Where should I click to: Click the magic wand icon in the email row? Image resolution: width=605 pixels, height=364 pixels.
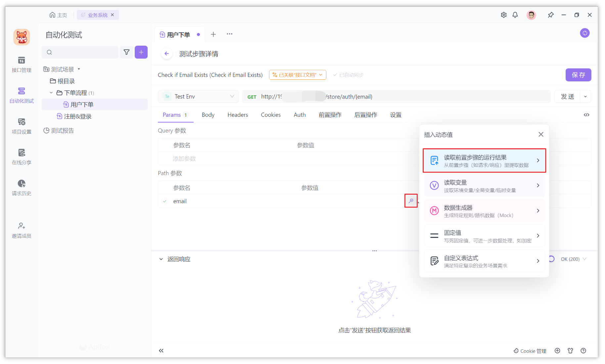tap(411, 201)
